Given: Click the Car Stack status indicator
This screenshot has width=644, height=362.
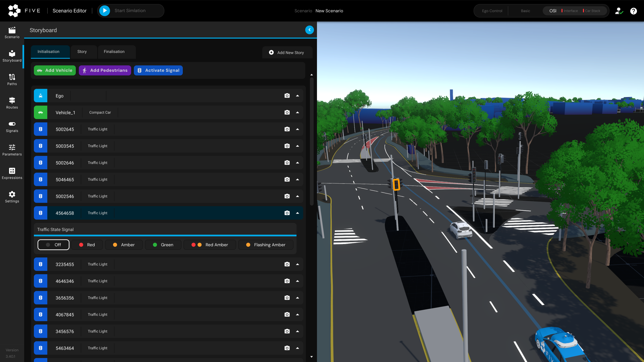Looking at the screenshot, I should (592, 11).
